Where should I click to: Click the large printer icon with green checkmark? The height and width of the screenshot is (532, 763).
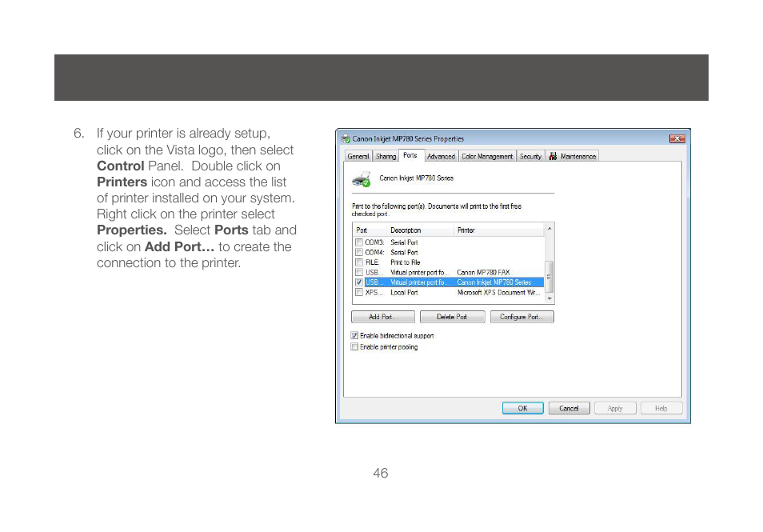click(x=362, y=179)
